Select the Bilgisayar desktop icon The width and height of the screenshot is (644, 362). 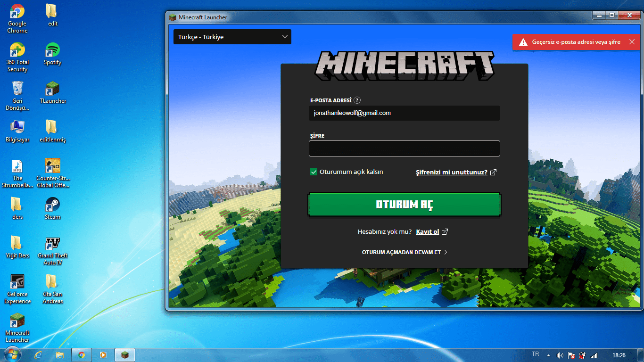coord(17,131)
